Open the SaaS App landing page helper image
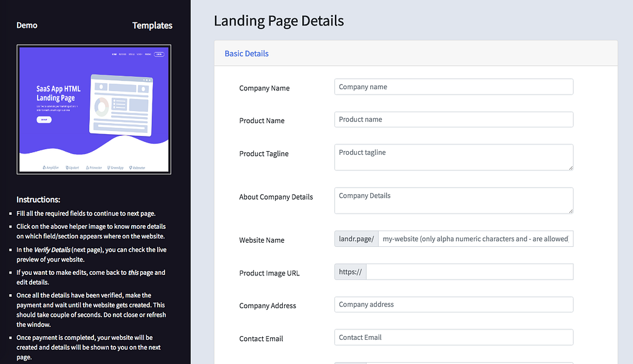The height and width of the screenshot is (364, 633). pos(93,109)
